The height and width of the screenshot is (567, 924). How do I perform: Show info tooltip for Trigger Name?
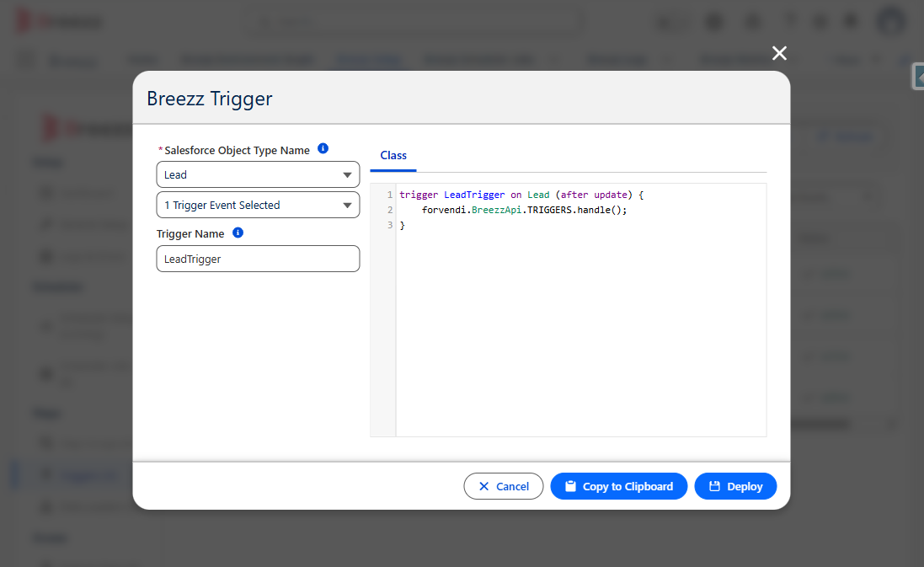pyautogui.click(x=238, y=233)
